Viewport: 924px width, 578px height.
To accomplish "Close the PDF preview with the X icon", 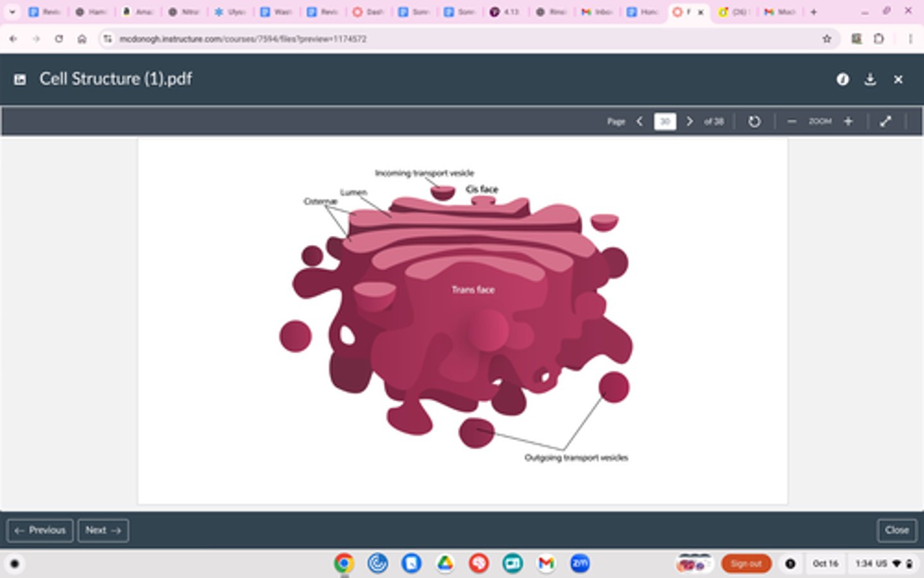I will coord(898,79).
